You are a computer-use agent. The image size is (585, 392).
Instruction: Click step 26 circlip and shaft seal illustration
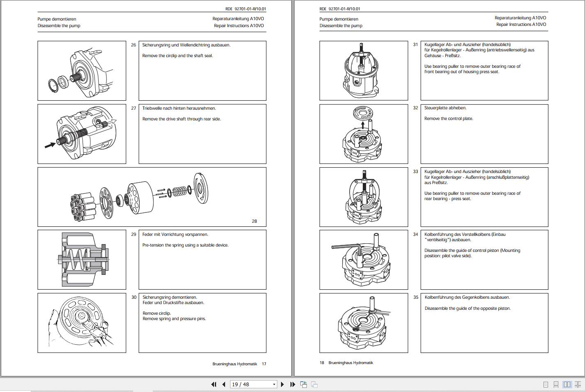82,71
